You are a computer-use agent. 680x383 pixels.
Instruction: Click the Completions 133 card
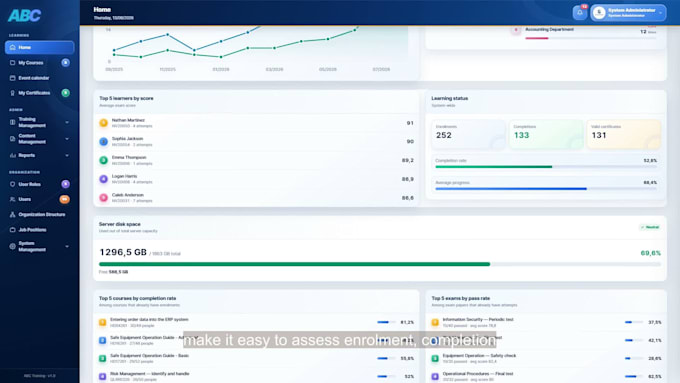(546, 134)
